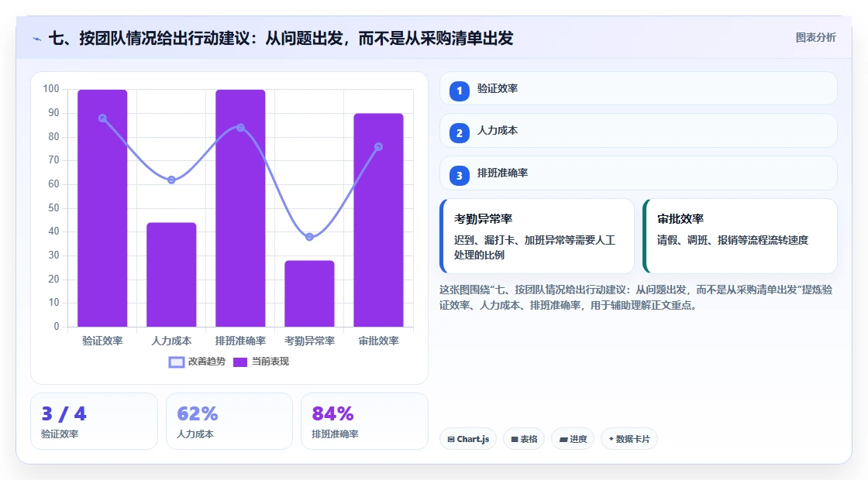The image size is (868, 480).
Task: Click the number 3 badge for 排班准确率
Action: pos(459,176)
